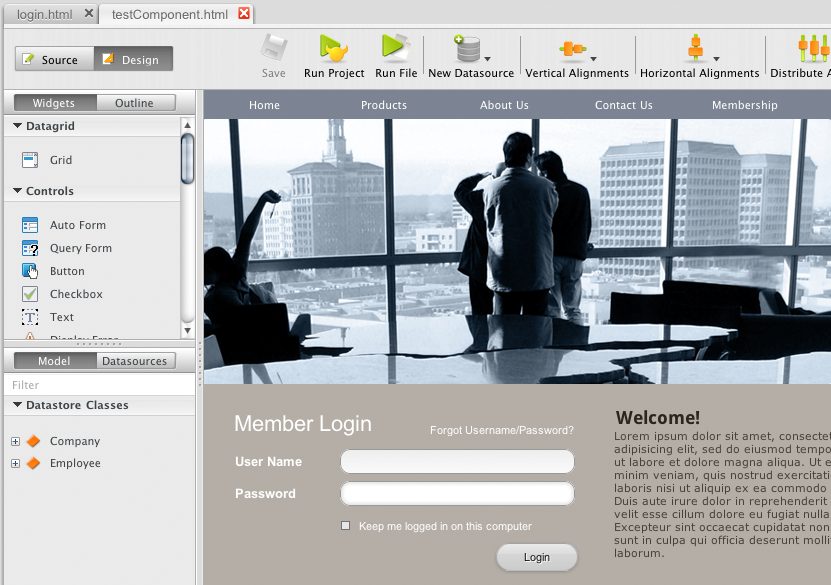
Task: Switch to Source view
Action: (55, 59)
